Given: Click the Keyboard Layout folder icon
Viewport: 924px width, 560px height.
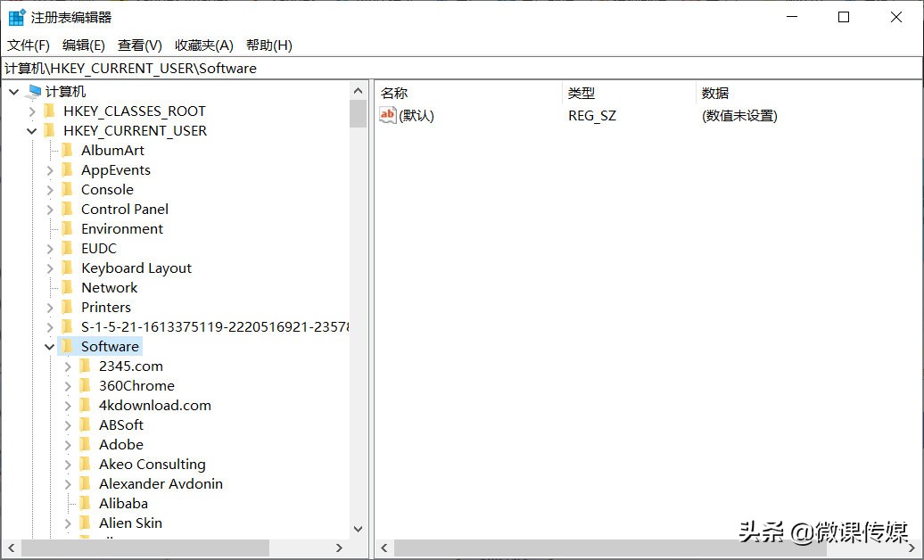Looking at the screenshot, I should coord(68,268).
